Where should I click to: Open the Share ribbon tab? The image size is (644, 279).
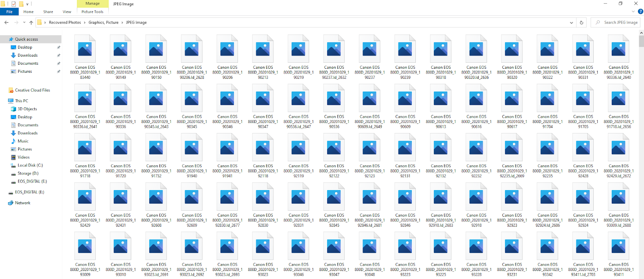tap(48, 12)
